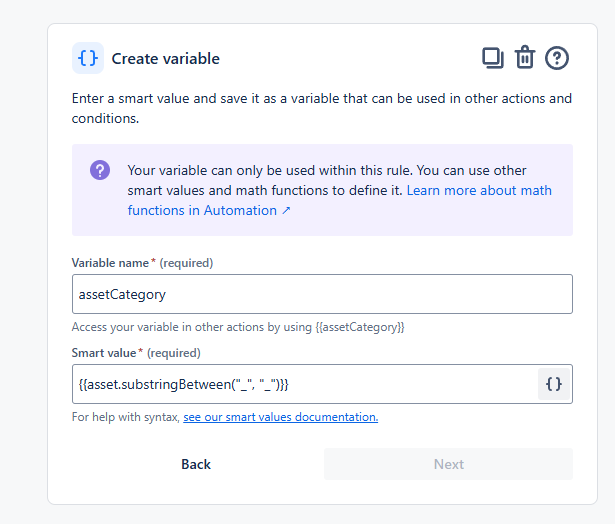Image resolution: width=615 pixels, height=524 pixels.
Task: Click the curly braces Create variable icon
Action: [88, 58]
